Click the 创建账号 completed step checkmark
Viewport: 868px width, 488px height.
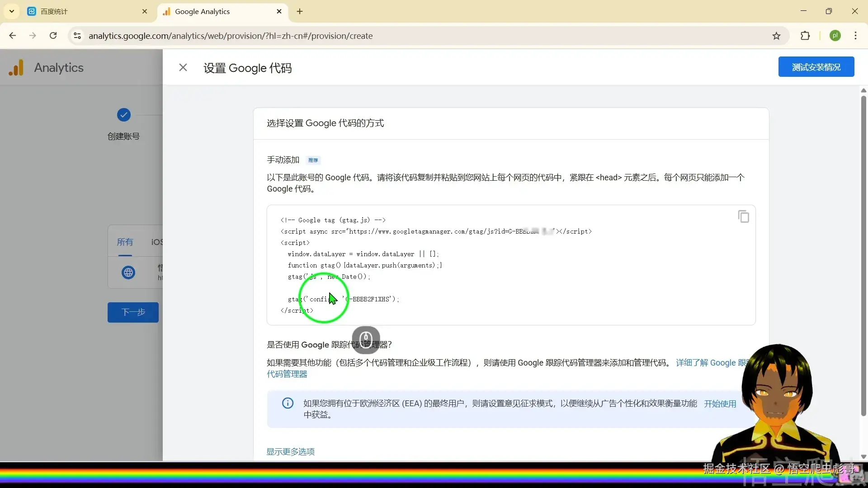click(x=123, y=115)
